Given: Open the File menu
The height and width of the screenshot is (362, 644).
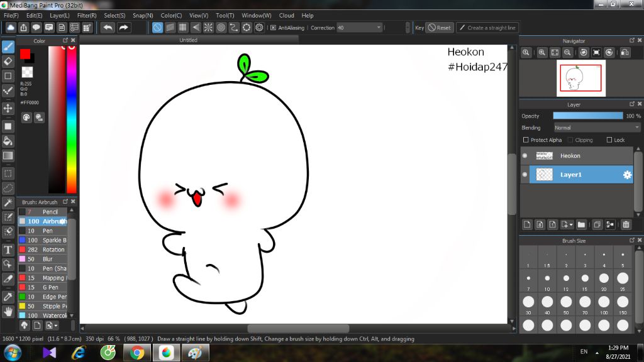Looking at the screenshot, I should pyautogui.click(x=11, y=15).
